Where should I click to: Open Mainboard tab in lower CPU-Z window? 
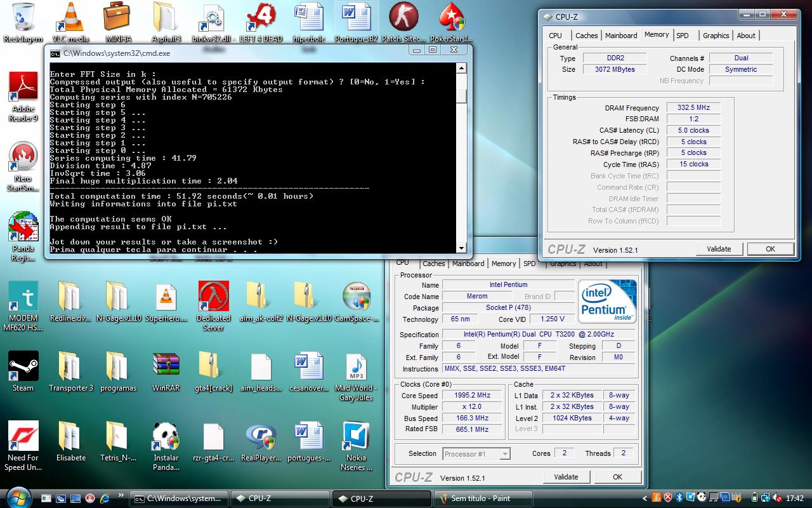pyautogui.click(x=469, y=264)
